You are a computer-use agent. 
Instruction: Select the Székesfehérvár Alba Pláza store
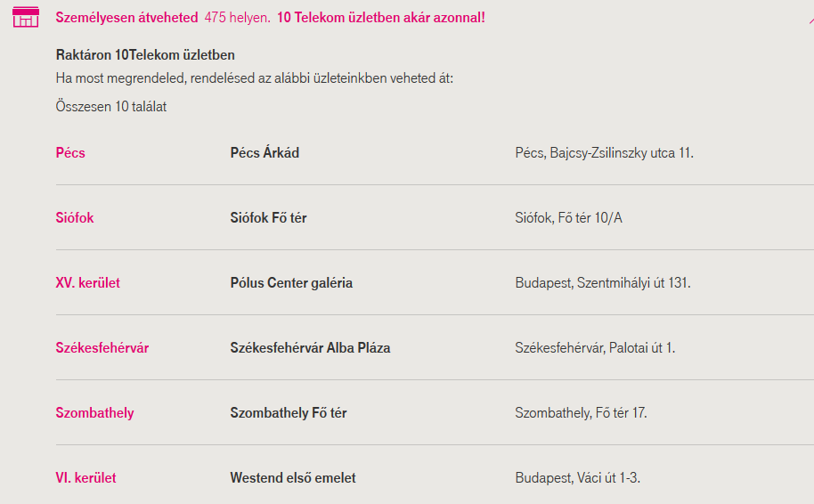coord(311,347)
